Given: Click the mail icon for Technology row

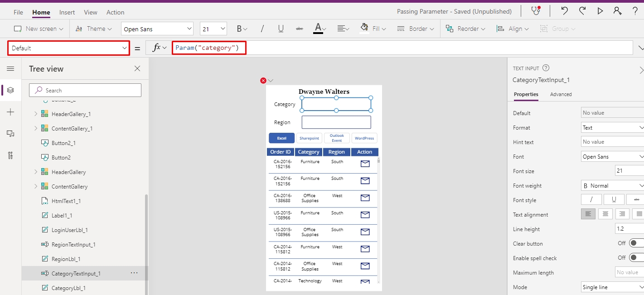Looking at the screenshot, I should pyautogui.click(x=365, y=282).
